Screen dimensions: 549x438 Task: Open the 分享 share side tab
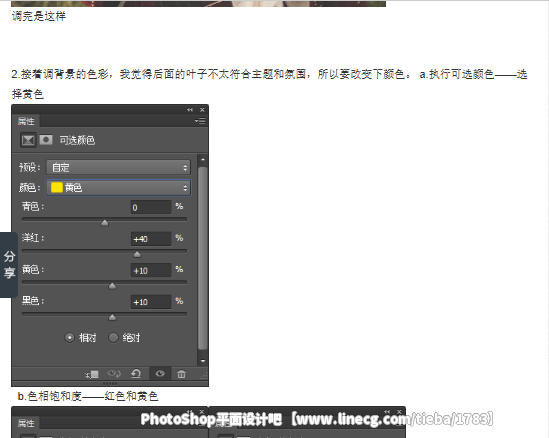point(9,265)
